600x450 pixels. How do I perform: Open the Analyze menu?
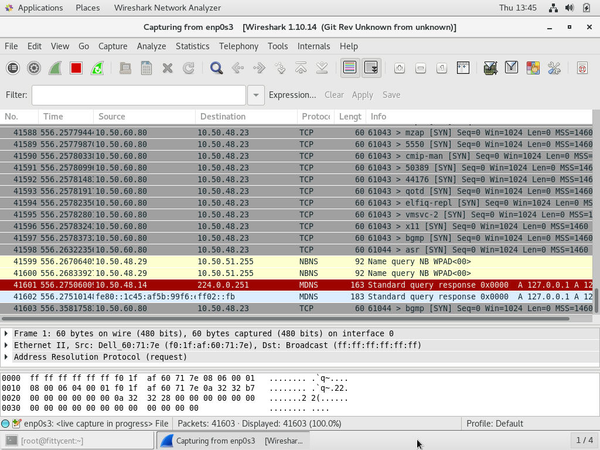click(x=152, y=46)
